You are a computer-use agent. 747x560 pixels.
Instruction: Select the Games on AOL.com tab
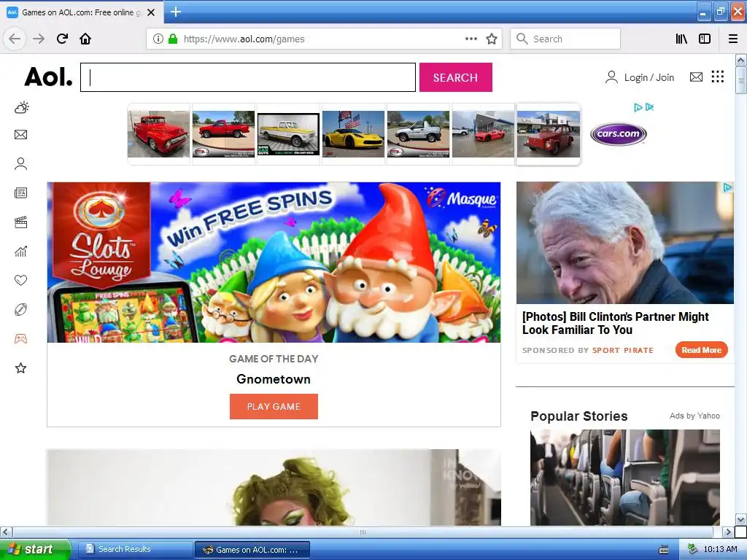pyautogui.click(x=82, y=12)
